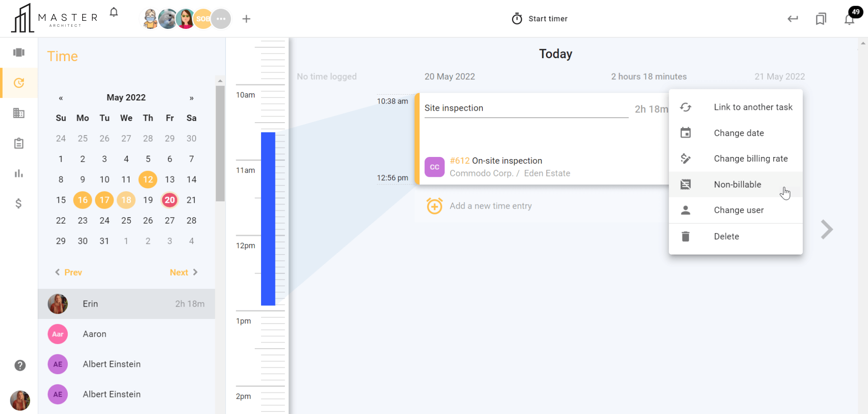Click the plus icon to add member
Viewport: 868px width, 414px height.
click(246, 19)
